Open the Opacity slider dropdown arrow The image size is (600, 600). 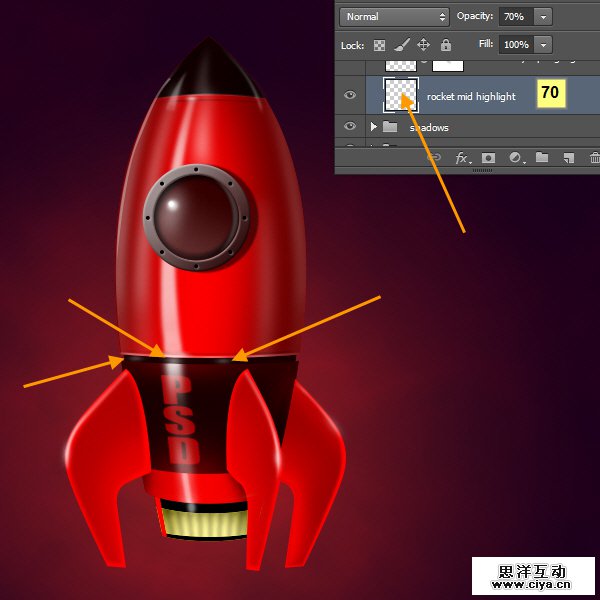pyautogui.click(x=542, y=17)
